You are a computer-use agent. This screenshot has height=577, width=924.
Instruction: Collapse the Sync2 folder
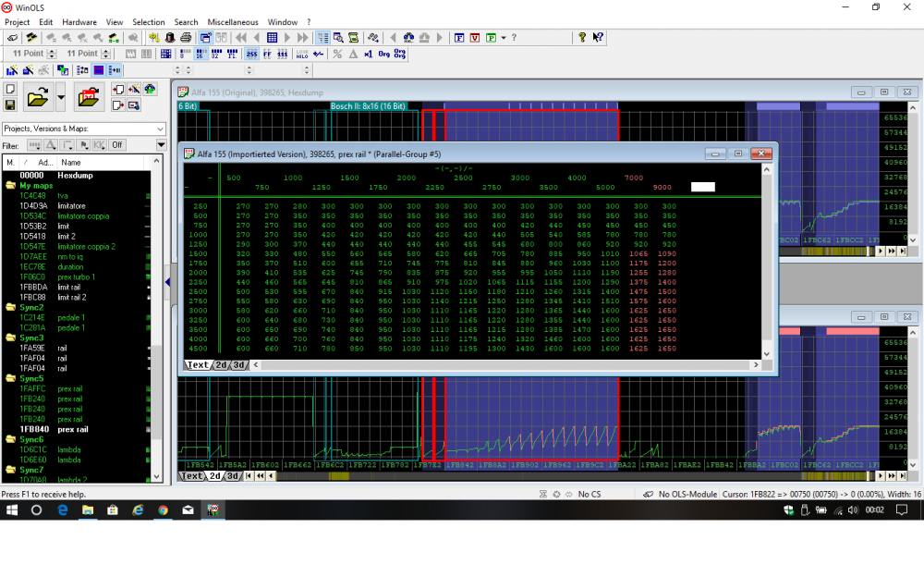click(x=10, y=307)
